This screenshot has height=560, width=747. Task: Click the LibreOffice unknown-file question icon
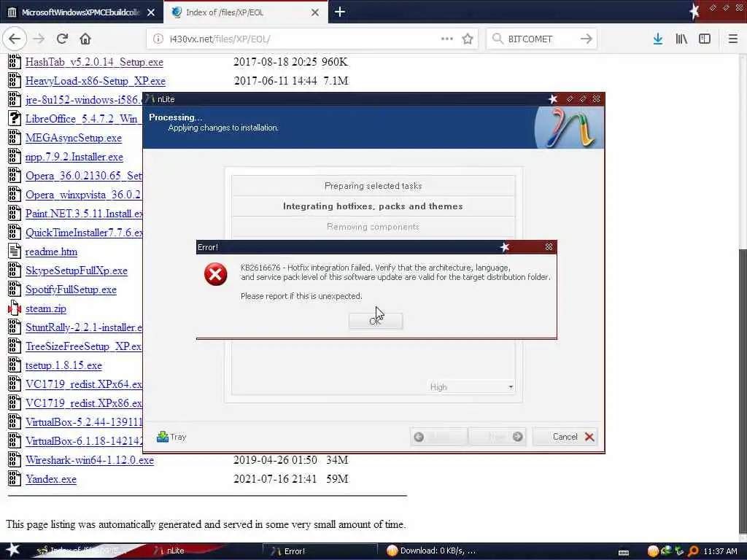coord(15,119)
